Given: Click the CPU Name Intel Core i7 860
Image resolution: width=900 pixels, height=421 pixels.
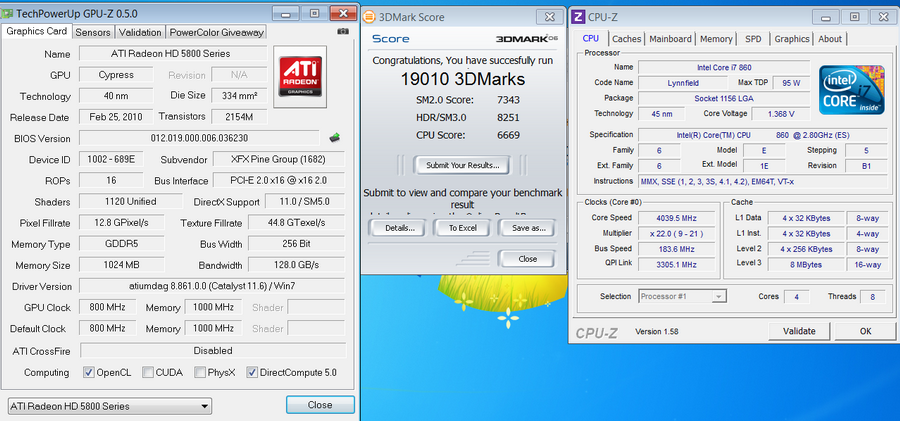Looking at the screenshot, I should 724,67.
